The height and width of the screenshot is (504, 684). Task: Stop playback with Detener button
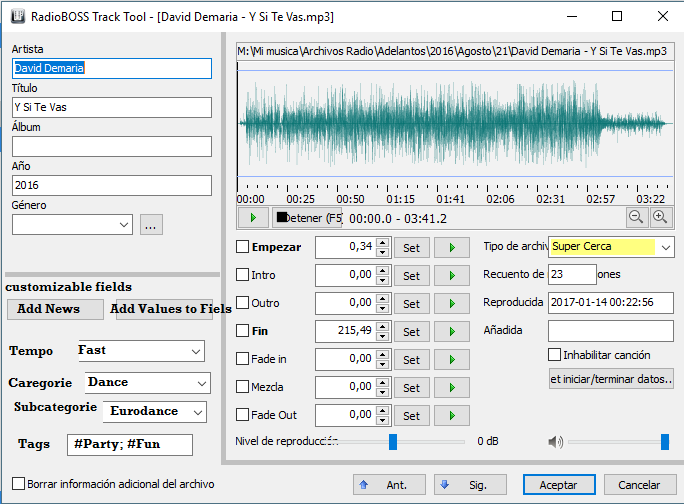307,218
